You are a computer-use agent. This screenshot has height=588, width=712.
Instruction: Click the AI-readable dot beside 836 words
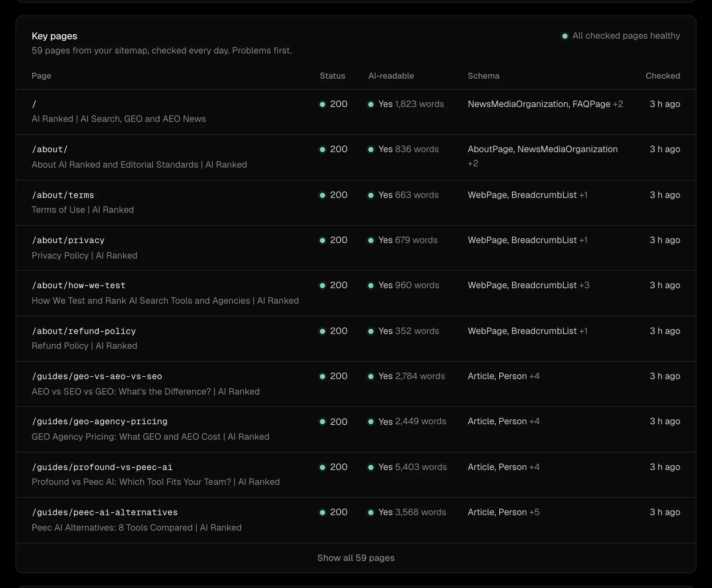pos(371,149)
